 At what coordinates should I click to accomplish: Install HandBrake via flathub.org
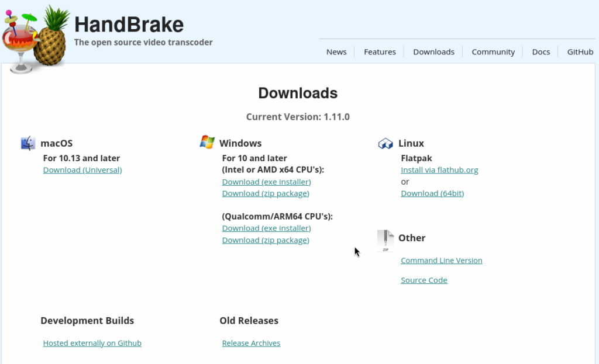(x=439, y=169)
